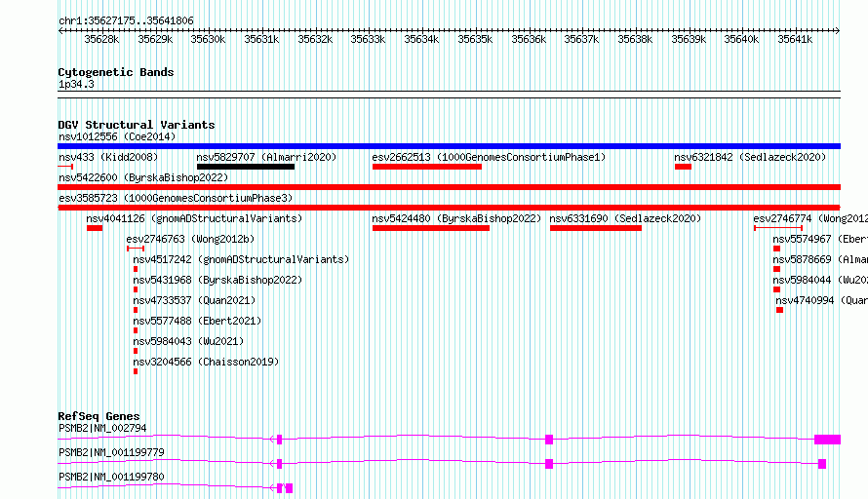The image size is (868, 499).
Task: Select the nsv4740994 variant label
Action: point(821,300)
